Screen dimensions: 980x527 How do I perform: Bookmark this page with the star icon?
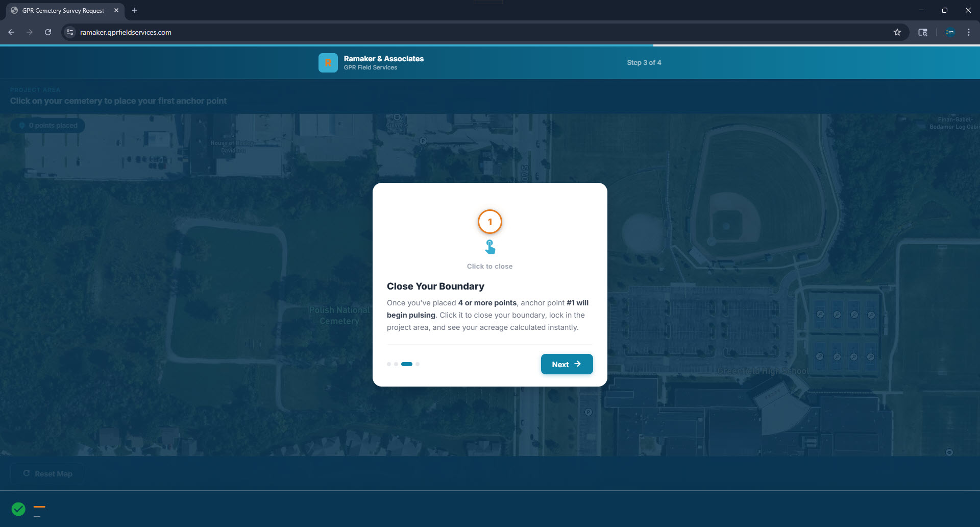click(897, 32)
